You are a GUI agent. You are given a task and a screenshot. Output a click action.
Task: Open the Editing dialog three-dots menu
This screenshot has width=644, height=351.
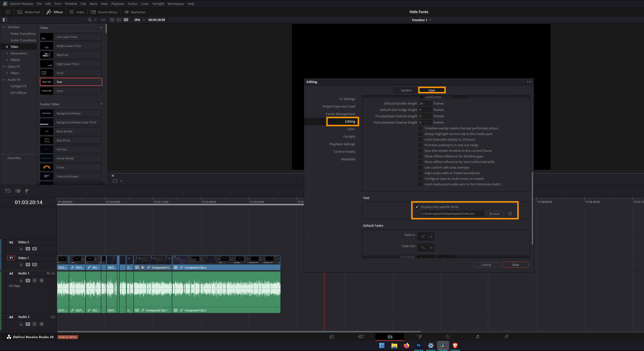(x=529, y=82)
